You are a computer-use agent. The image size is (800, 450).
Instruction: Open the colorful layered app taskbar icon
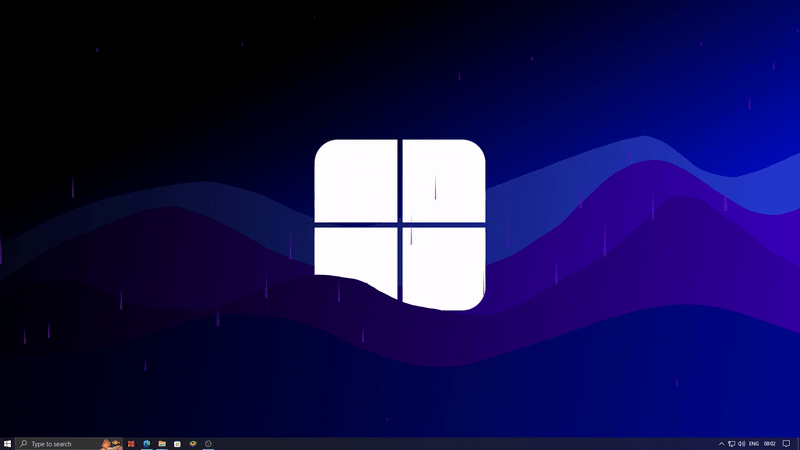click(193, 444)
